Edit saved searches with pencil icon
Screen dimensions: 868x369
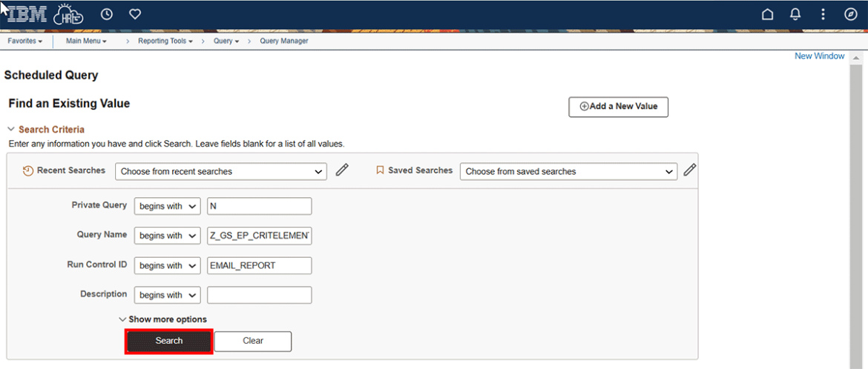point(690,170)
